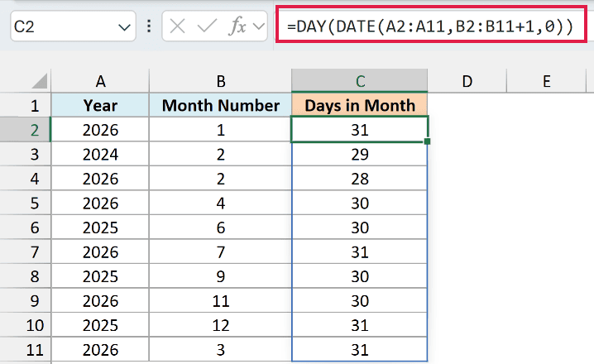Select cell B5 showing 4
Screen dimensions: 594x364
221,203
